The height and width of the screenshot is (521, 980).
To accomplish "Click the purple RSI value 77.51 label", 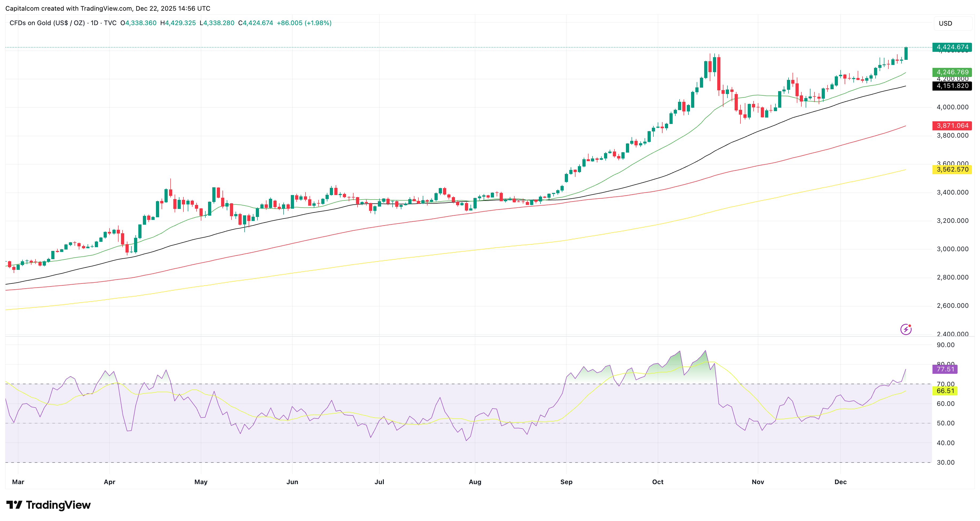I will click(945, 369).
